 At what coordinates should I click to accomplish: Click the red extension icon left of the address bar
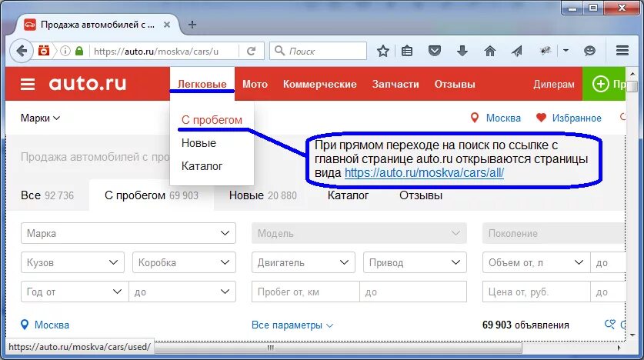pos(44,51)
